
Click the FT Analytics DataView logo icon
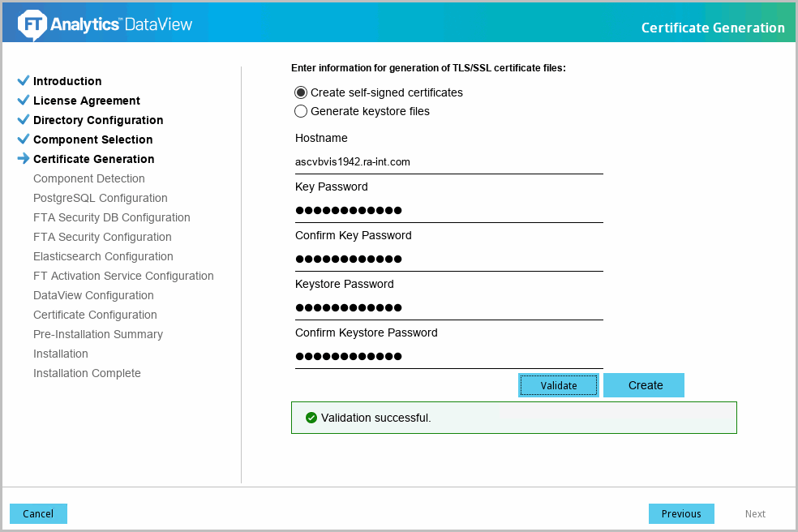tap(32, 24)
